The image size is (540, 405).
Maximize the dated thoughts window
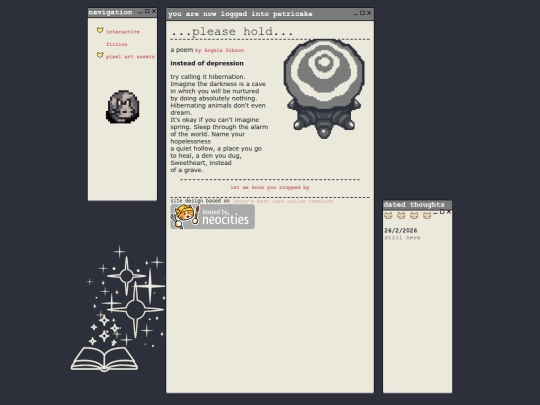tap(442, 212)
